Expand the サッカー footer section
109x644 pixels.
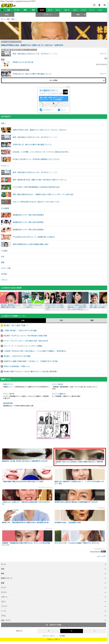[54, 592]
